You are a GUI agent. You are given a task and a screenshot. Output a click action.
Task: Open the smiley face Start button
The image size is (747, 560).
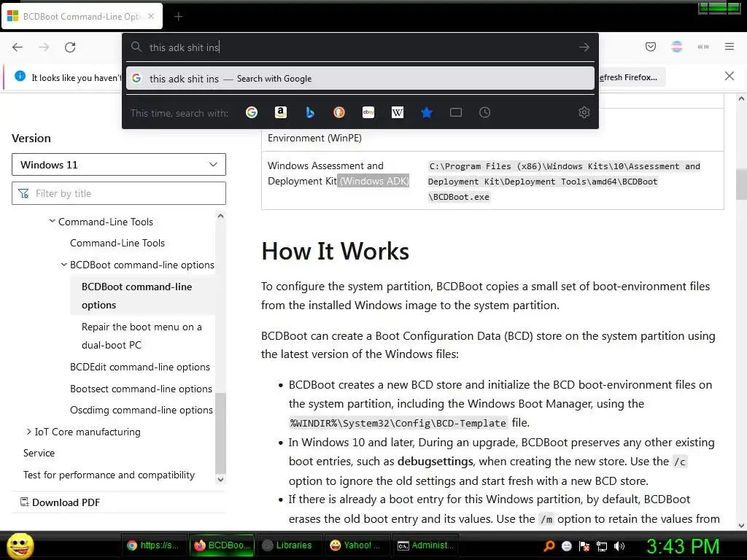20,545
